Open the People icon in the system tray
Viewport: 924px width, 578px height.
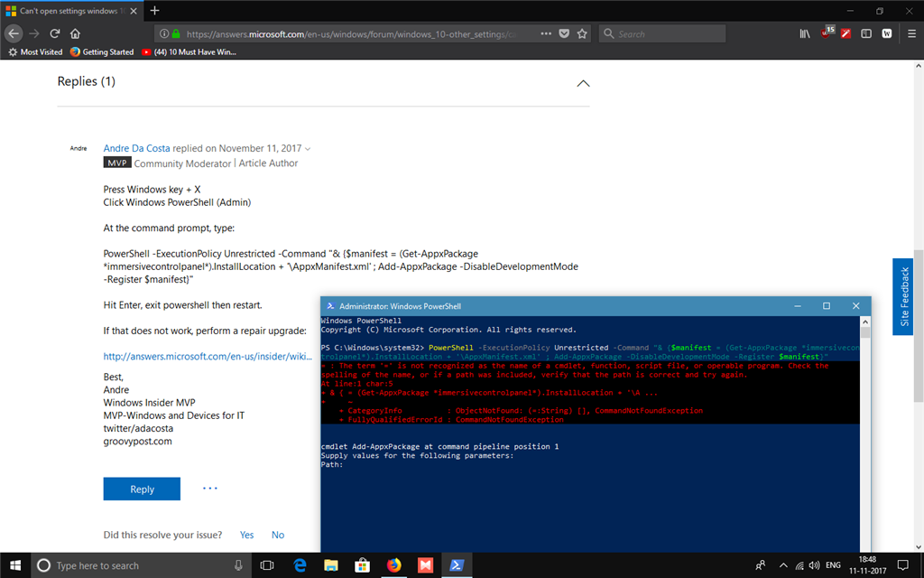761,565
